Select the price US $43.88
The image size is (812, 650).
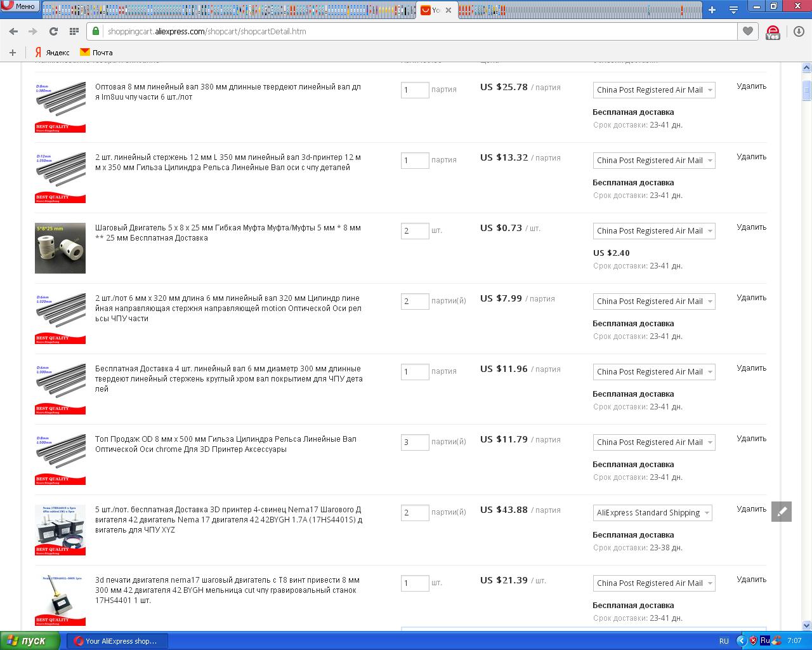click(x=504, y=510)
